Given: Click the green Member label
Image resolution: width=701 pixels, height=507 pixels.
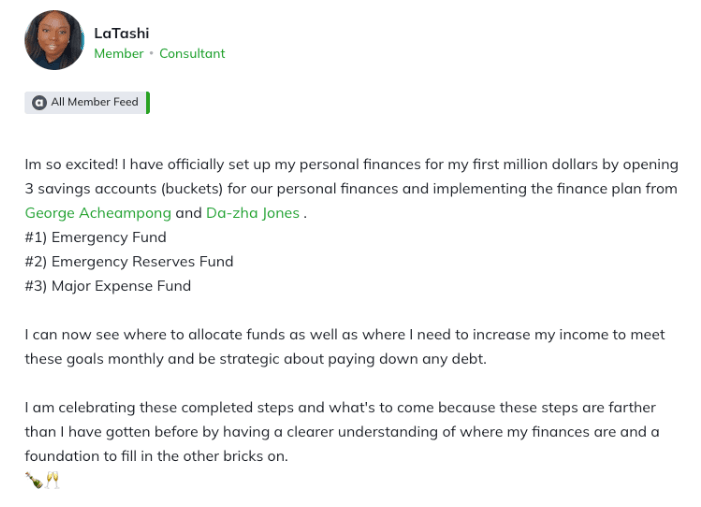Looking at the screenshot, I should click(x=119, y=54).
